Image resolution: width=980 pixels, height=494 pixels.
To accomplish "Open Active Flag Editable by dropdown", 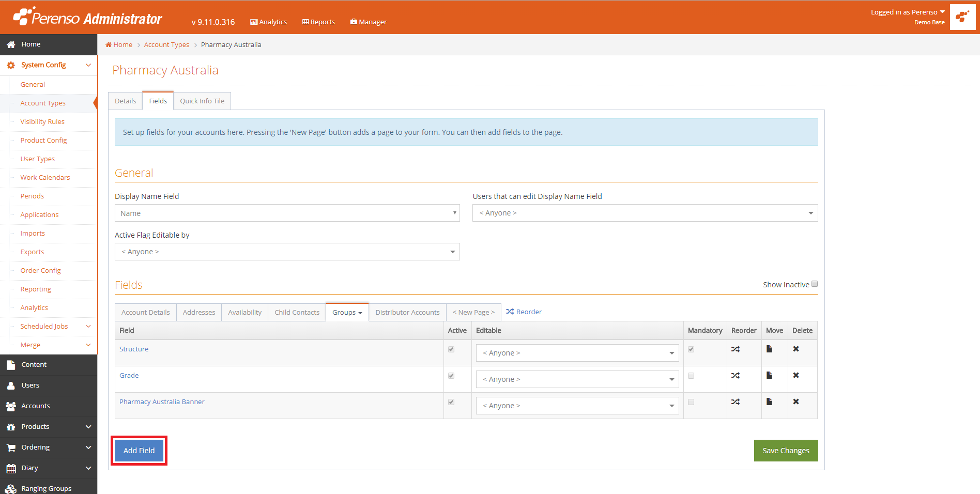I will point(287,252).
